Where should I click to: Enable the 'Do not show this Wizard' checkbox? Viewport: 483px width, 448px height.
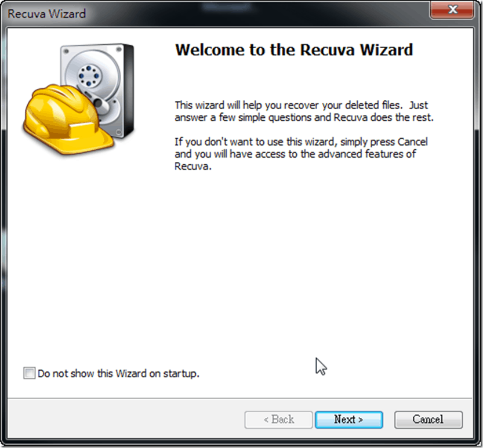(x=30, y=373)
